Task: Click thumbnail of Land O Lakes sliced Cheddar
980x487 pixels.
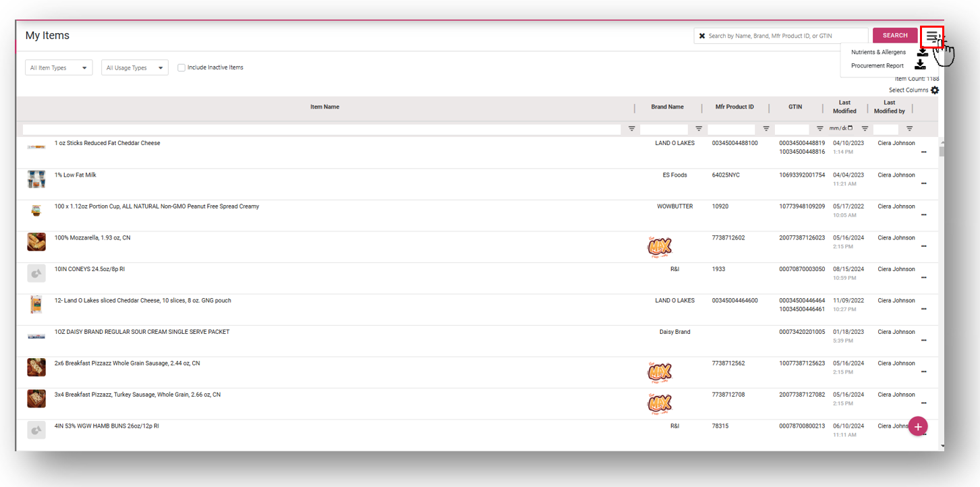Action: click(36, 305)
